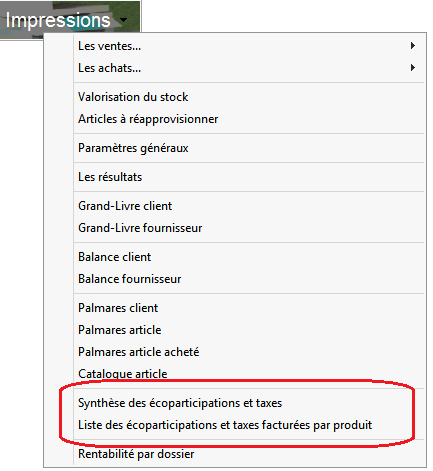Expand the Les ventes submenu arrow

(413, 46)
